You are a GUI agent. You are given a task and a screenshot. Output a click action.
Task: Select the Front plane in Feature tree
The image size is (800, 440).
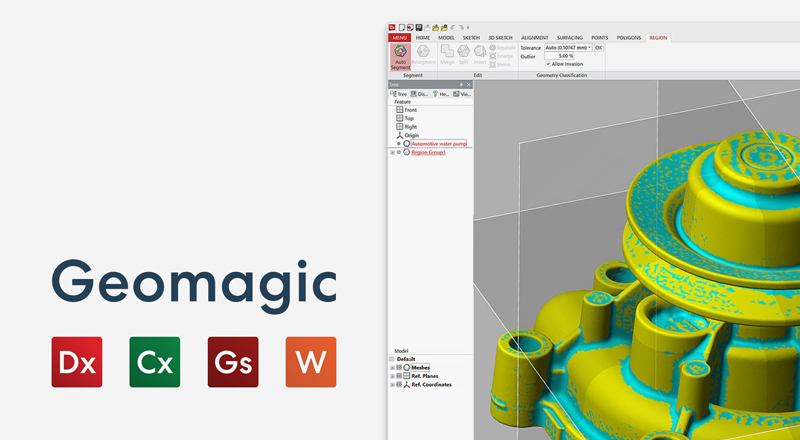pos(410,110)
